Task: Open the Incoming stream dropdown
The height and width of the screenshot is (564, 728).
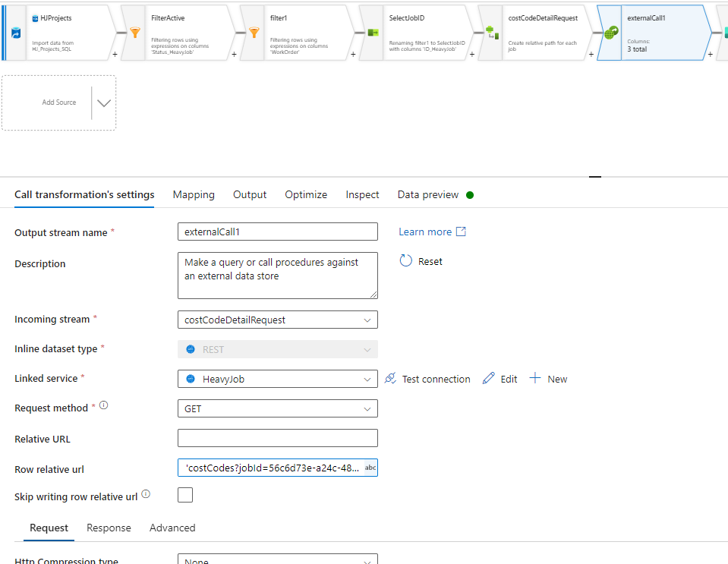Action: pos(277,320)
